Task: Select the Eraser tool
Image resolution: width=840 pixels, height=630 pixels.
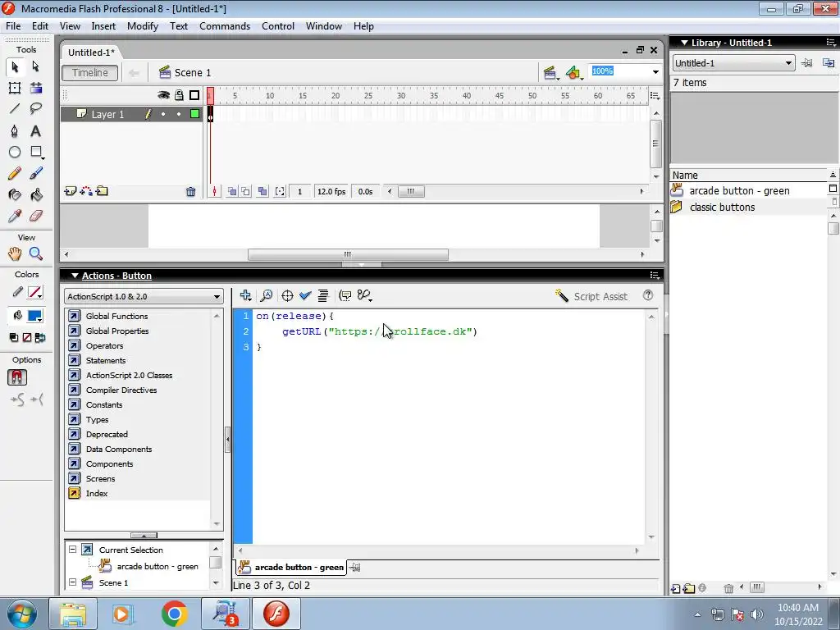Action: [x=36, y=216]
